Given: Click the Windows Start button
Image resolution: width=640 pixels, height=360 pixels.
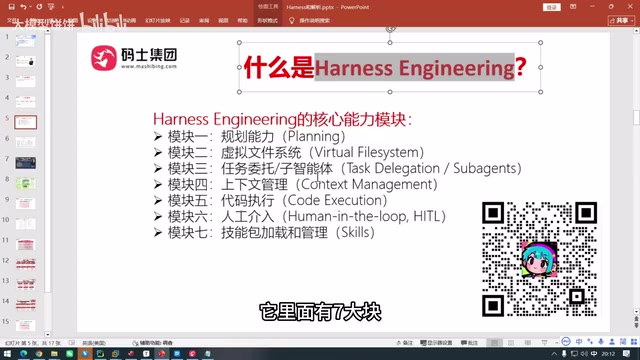Looking at the screenshot, I should click(x=7, y=353).
